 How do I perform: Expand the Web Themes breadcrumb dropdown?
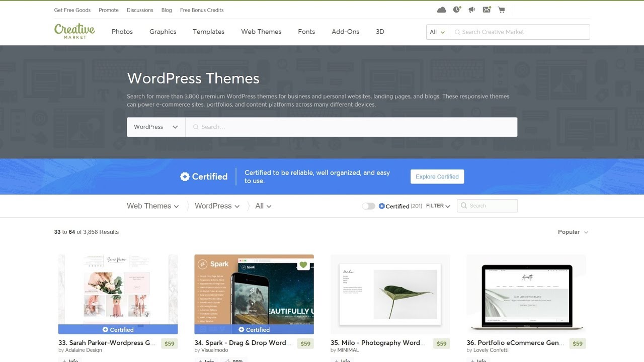point(152,206)
